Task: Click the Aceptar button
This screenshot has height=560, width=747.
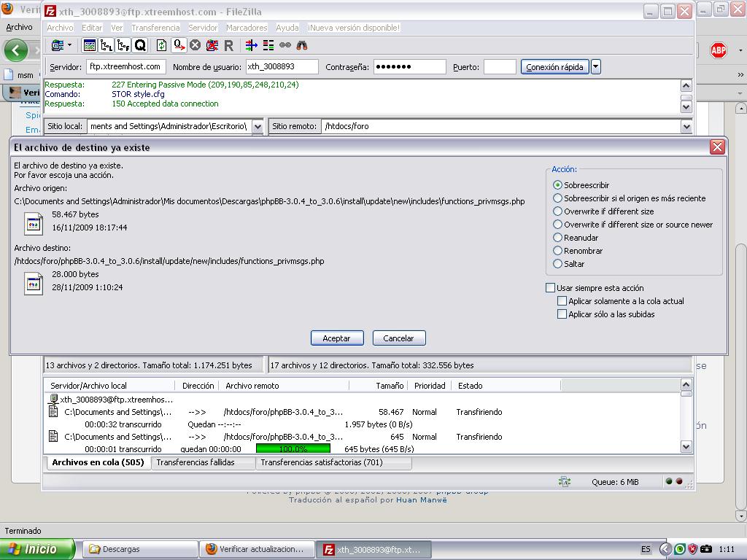Action: pos(337,338)
